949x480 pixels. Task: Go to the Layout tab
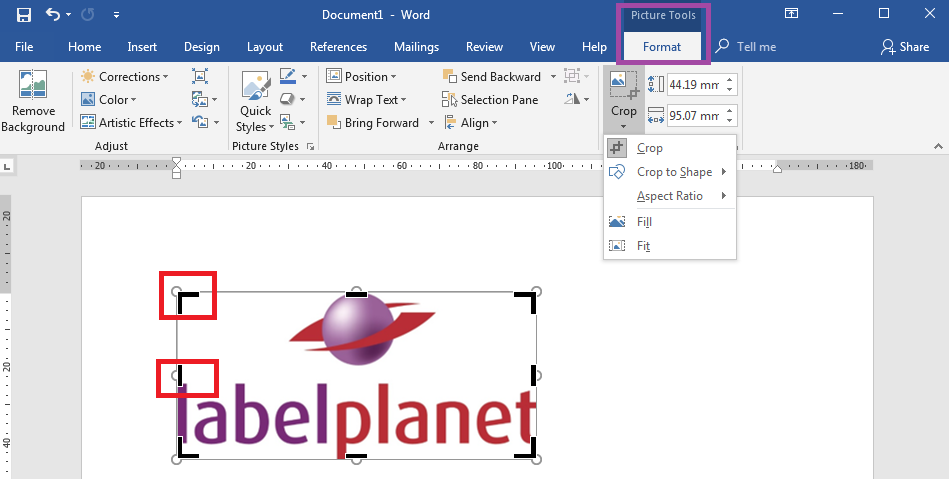(264, 47)
